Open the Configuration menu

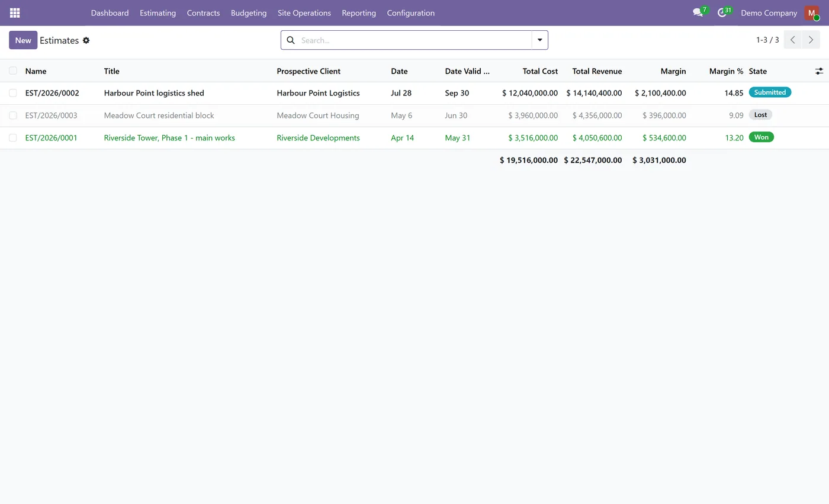pos(411,13)
